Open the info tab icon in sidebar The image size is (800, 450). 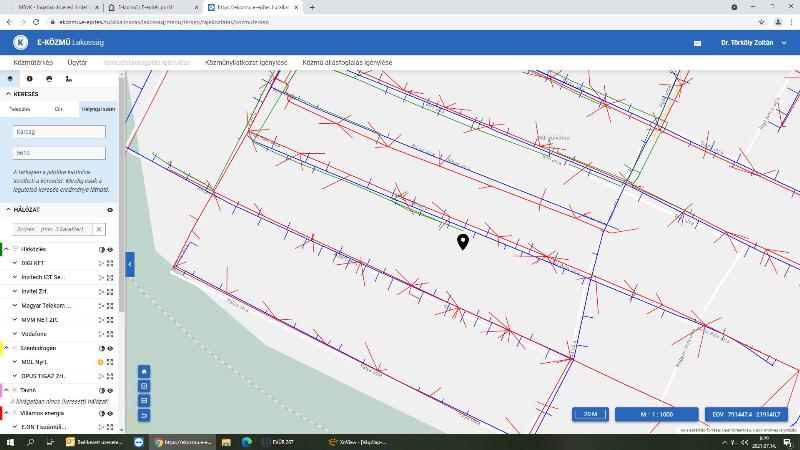click(30, 79)
